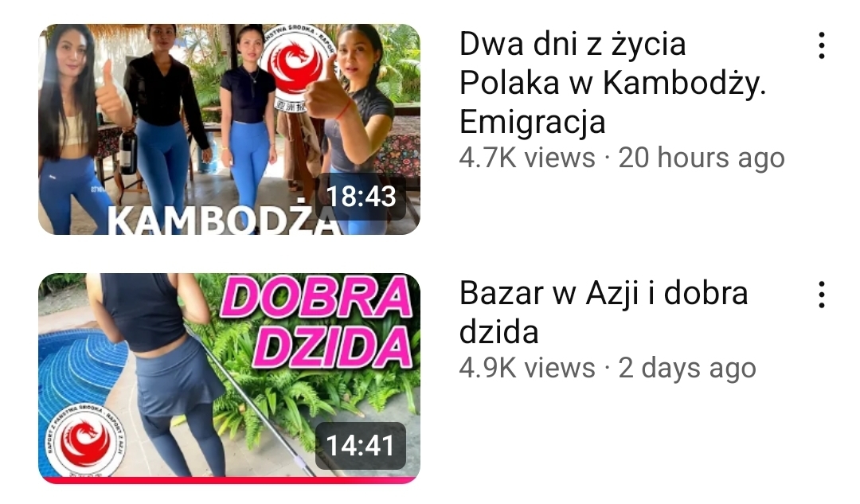Click the red watched-progress bar under the second thumbnail
The image size is (860, 504).
coord(229,480)
